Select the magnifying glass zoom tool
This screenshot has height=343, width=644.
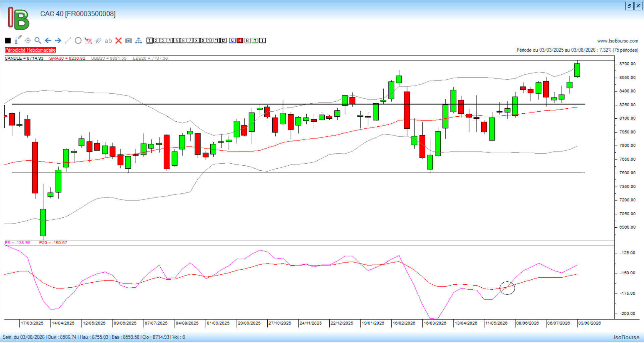click(38, 41)
